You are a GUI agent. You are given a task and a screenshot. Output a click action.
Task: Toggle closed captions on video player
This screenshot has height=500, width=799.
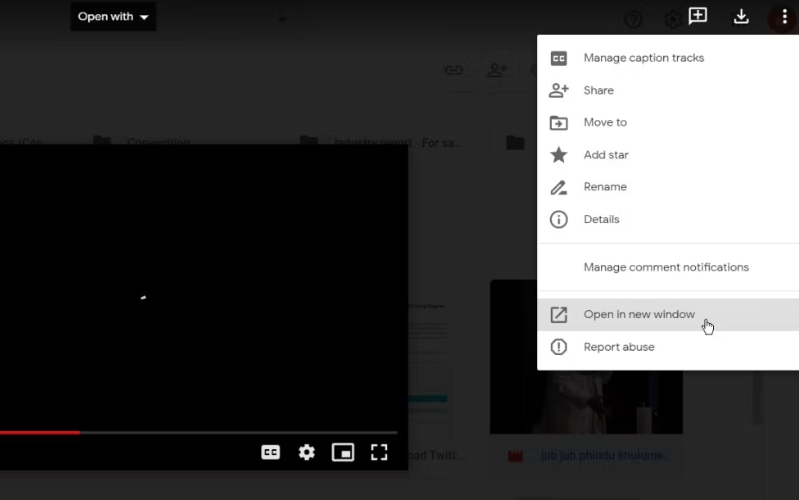(x=271, y=452)
